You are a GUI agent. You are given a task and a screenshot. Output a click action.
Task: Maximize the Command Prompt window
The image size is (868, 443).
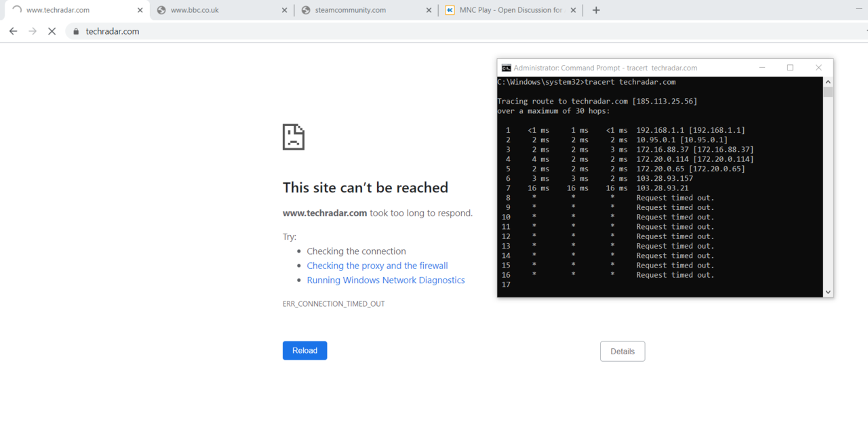pyautogui.click(x=790, y=68)
